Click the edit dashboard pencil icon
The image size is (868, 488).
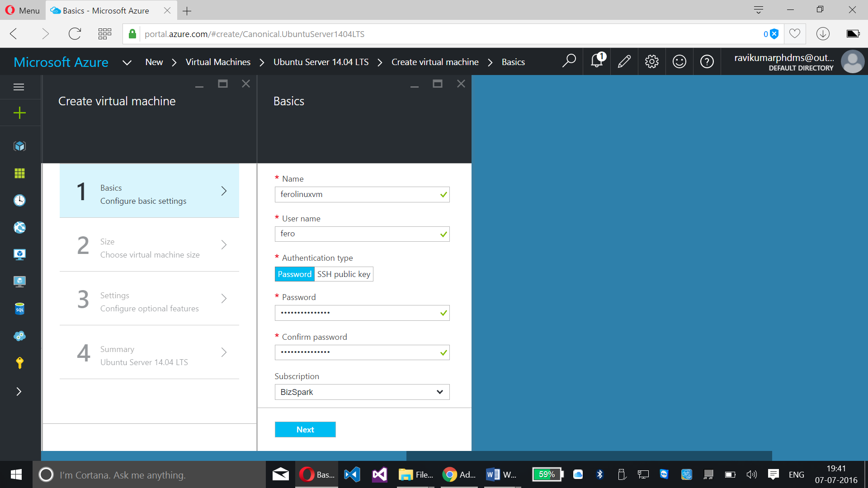[x=624, y=61]
